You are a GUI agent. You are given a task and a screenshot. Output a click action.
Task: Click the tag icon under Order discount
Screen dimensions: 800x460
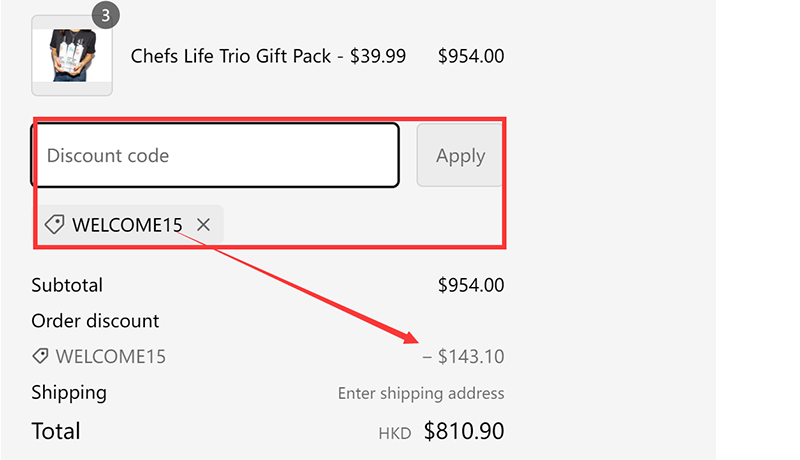tap(41, 356)
